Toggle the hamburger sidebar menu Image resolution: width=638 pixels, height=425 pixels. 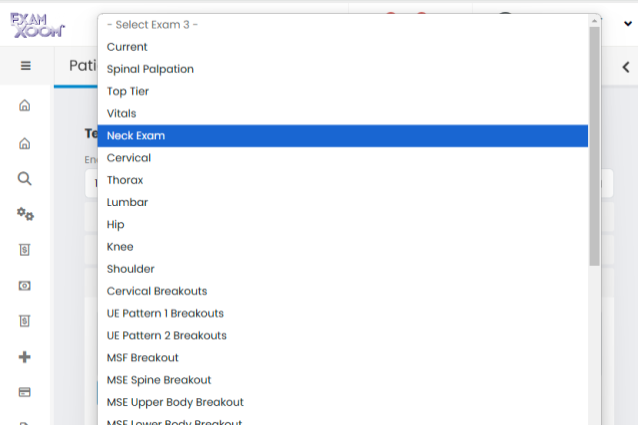25,66
